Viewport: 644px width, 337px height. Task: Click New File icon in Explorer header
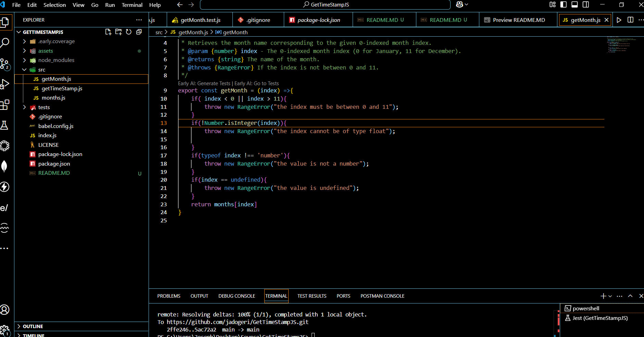pyautogui.click(x=108, y=32)
